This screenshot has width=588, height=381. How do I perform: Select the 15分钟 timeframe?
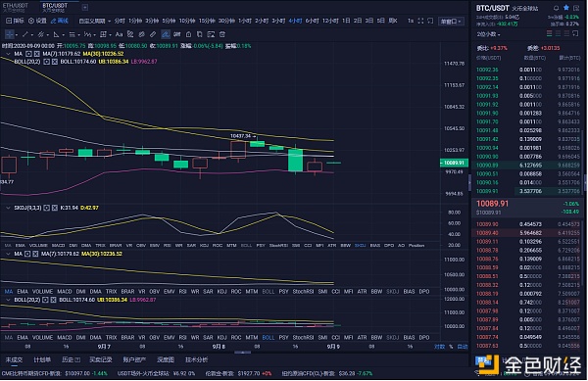point(207,21)
